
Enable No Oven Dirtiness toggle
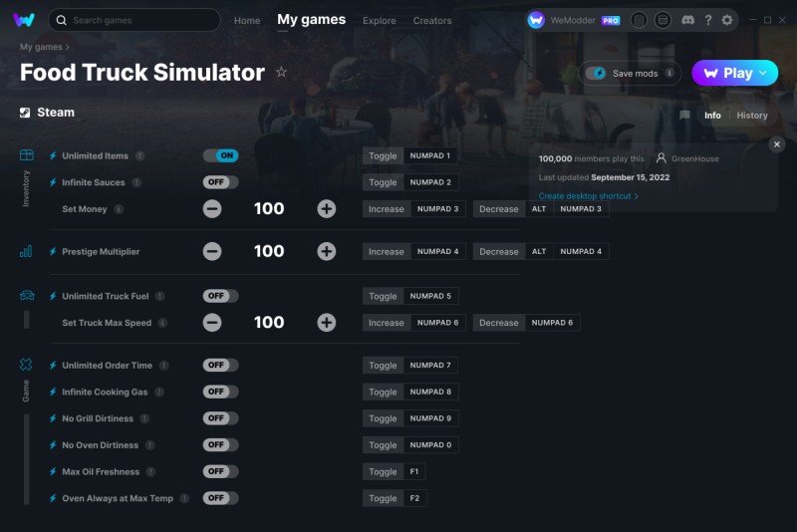(x=220, y=444)
